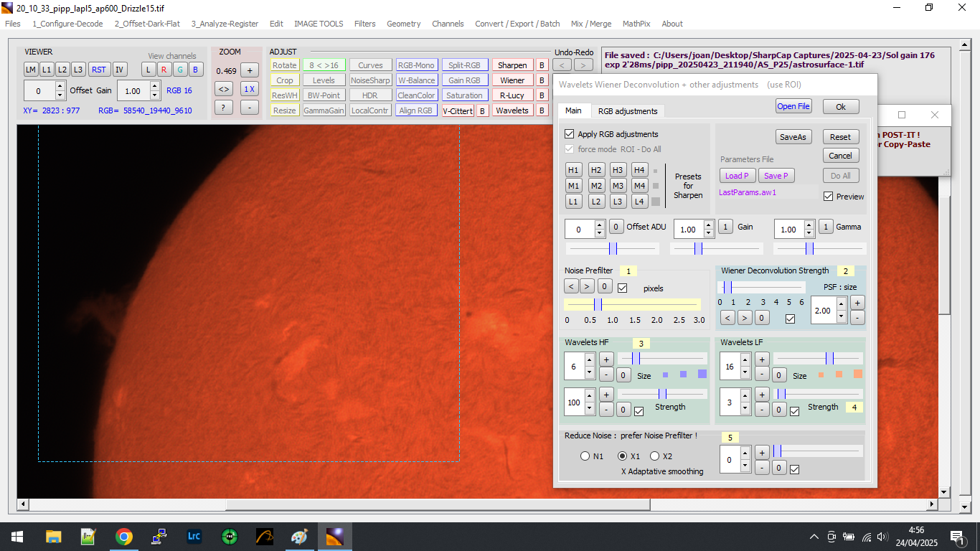Decrease Wavelets LF Size spinner value
Viewport: 980px width, 551px height.
745,372
